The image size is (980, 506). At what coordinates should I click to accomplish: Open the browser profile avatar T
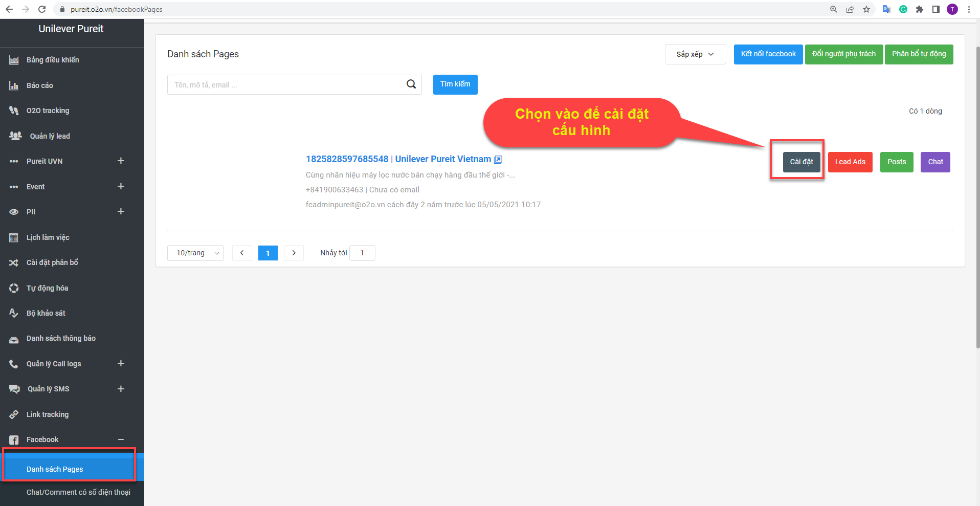coord(952,9)
